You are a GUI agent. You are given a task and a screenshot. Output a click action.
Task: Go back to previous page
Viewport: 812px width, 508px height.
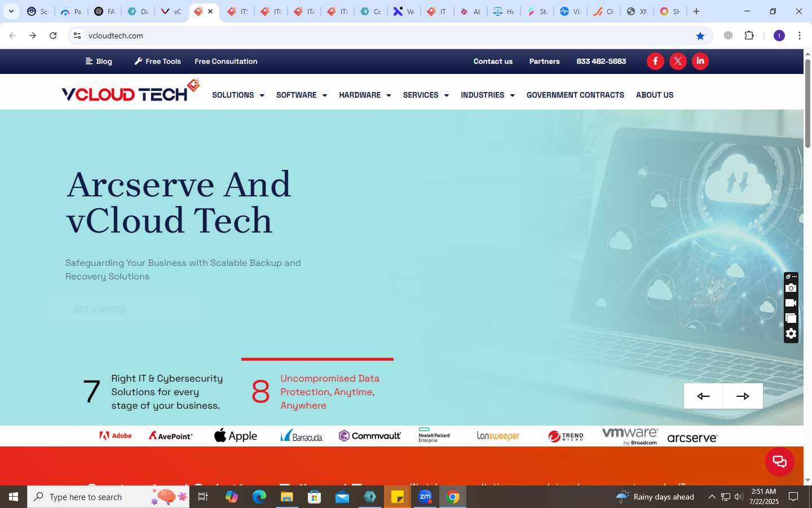click(x=12, y=36)
